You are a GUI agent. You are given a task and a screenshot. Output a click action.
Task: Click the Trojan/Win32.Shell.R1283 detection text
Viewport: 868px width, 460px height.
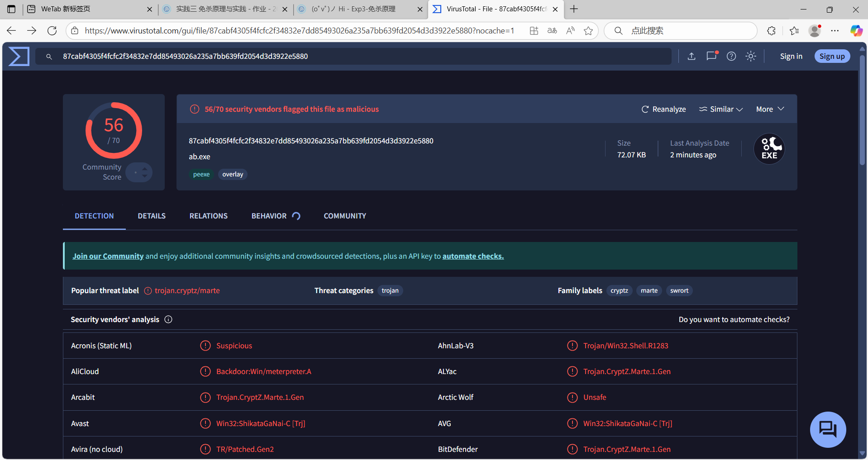(x=625, y=346)
